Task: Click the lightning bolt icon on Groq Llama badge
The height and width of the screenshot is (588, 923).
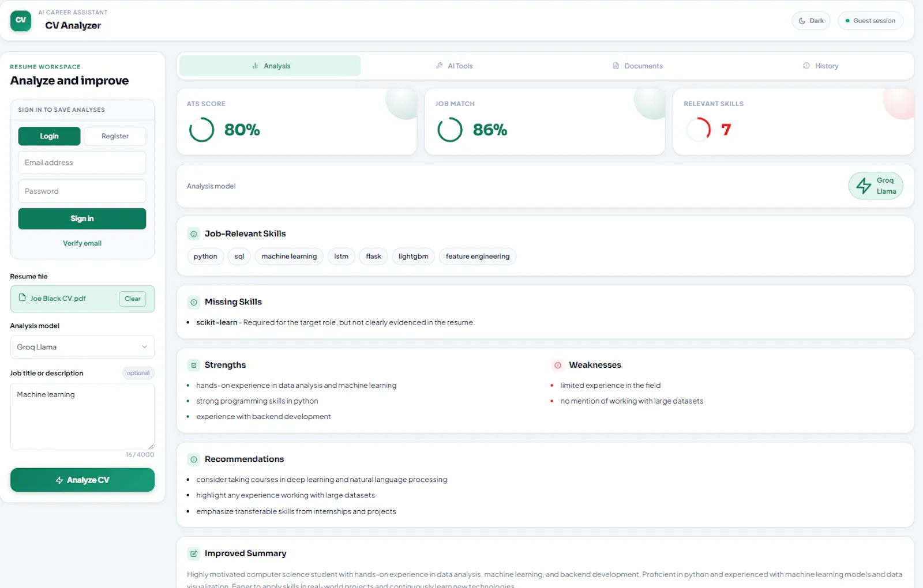Action: [864, 186]
